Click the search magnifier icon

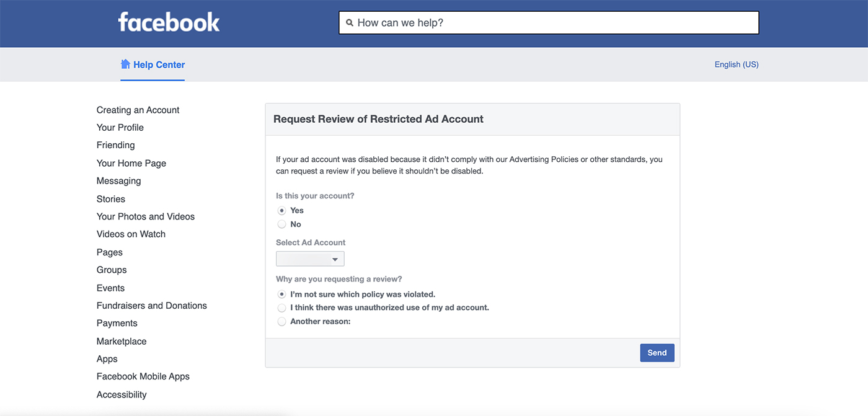[350, 23]
